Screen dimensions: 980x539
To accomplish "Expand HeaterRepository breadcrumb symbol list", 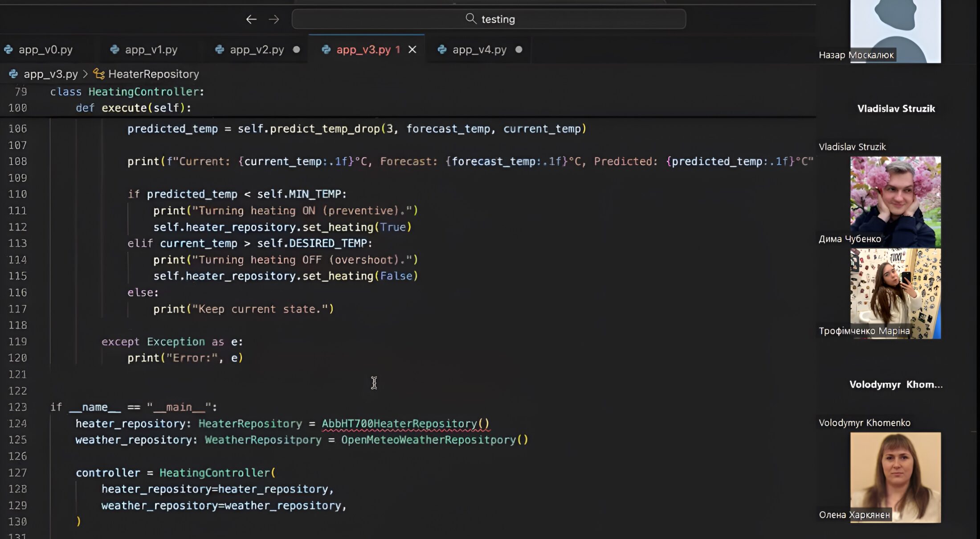I will 153,74.
